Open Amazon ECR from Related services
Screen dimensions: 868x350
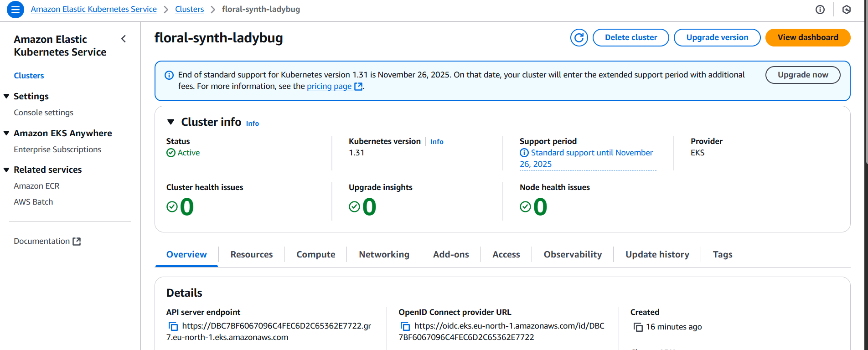[x=36, y=186]
